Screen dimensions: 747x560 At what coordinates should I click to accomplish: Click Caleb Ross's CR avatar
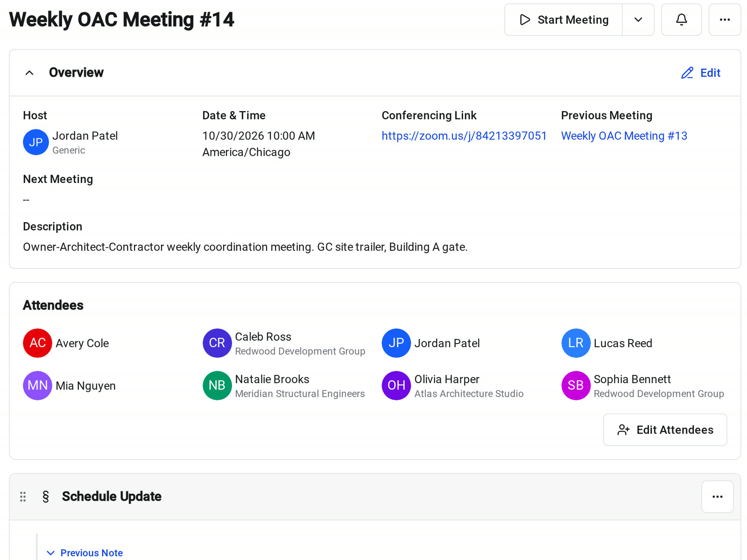pyautogui.click(x=217, y=343)
